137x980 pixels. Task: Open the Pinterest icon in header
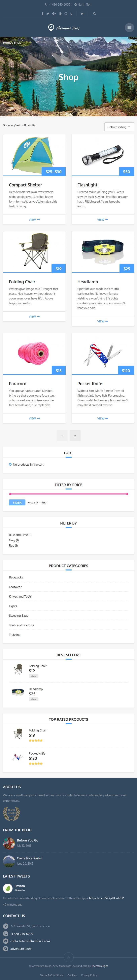(x=60, y=14)
